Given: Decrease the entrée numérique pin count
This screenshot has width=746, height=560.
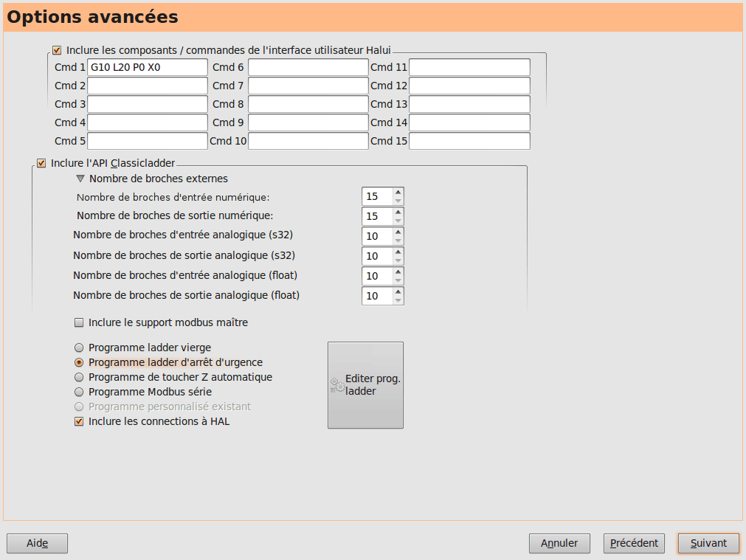Looking at the screenshot, I should [x=398, y=201].
